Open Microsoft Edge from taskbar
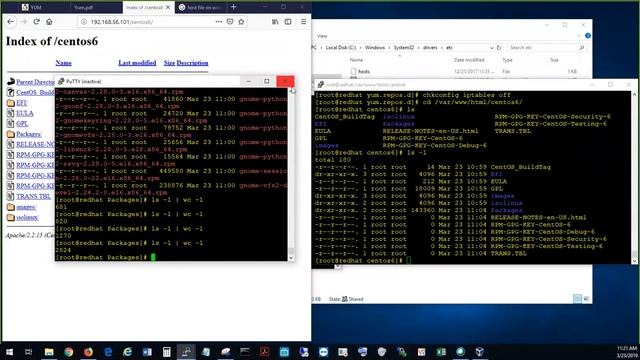 click(108, 351)
